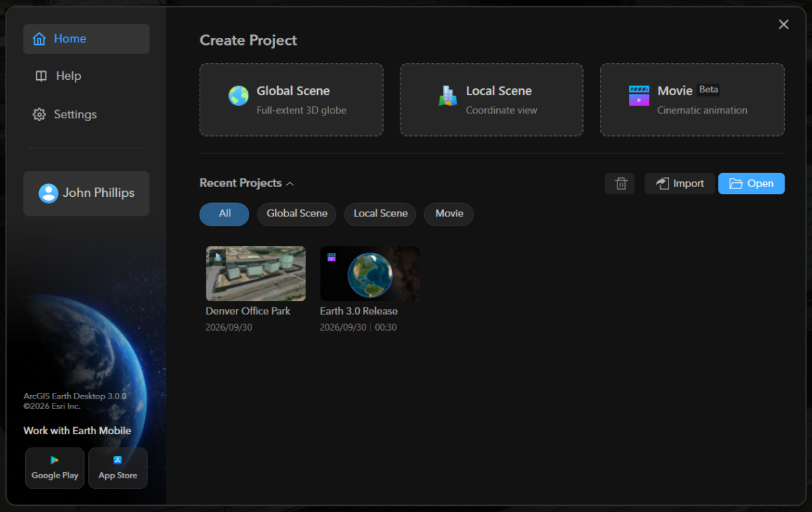
Task: Click the Import arrow icon
Action: click(x=662, y=184)
